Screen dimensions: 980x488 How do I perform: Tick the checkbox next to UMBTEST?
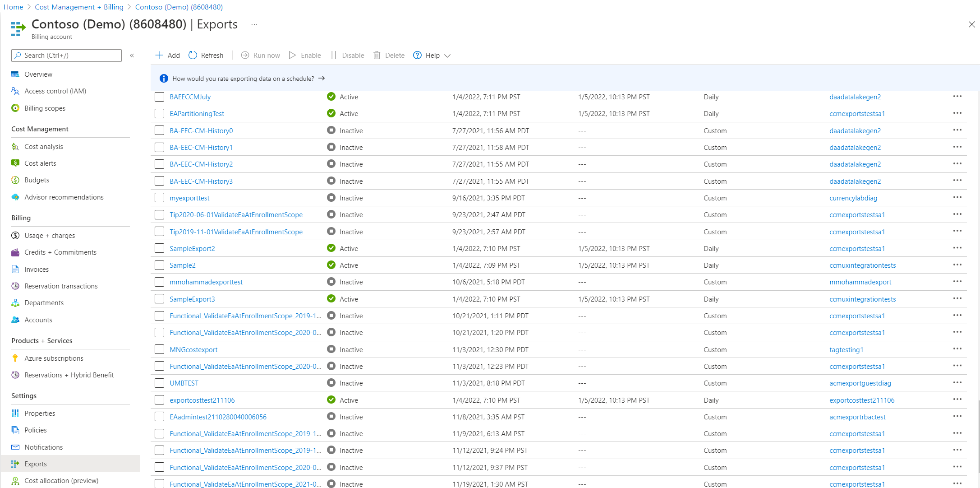click(x=159, y=383)
